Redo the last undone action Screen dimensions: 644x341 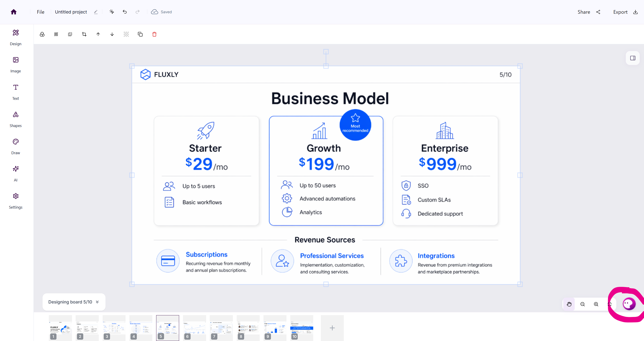137,12
